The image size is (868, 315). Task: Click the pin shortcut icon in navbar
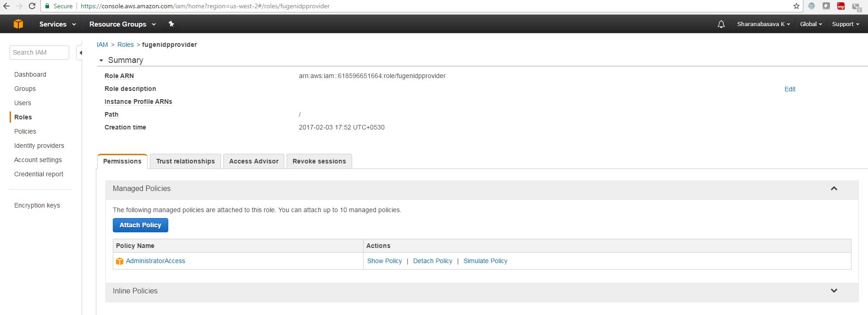pyautogui.click(x=171, y=24)
